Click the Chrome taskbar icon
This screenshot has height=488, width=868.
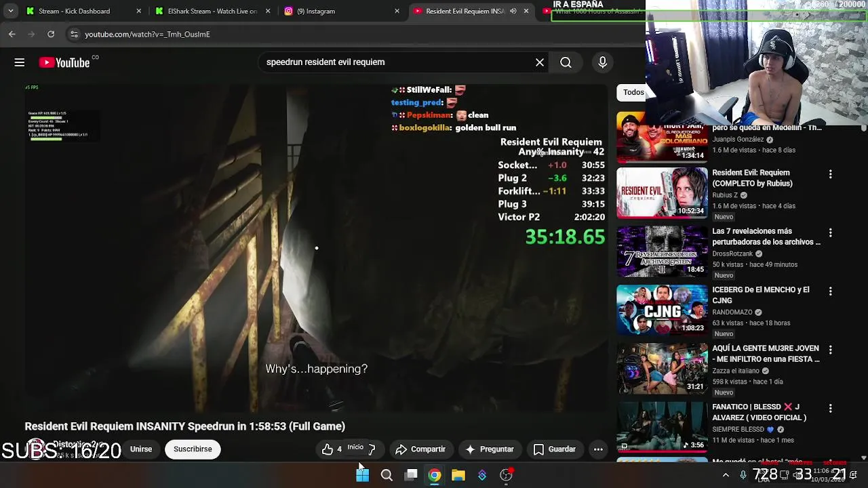tap(435, 475)
